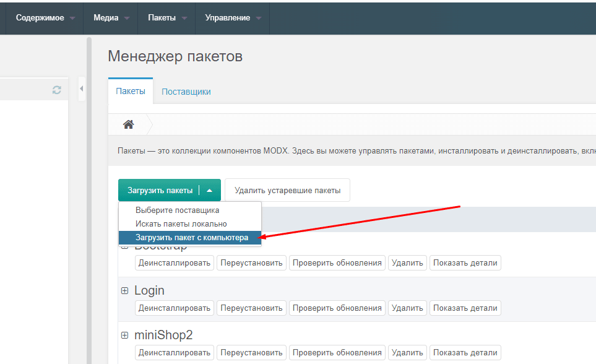Choose Выберите поставщика menu entry

[x=177, y=210]
